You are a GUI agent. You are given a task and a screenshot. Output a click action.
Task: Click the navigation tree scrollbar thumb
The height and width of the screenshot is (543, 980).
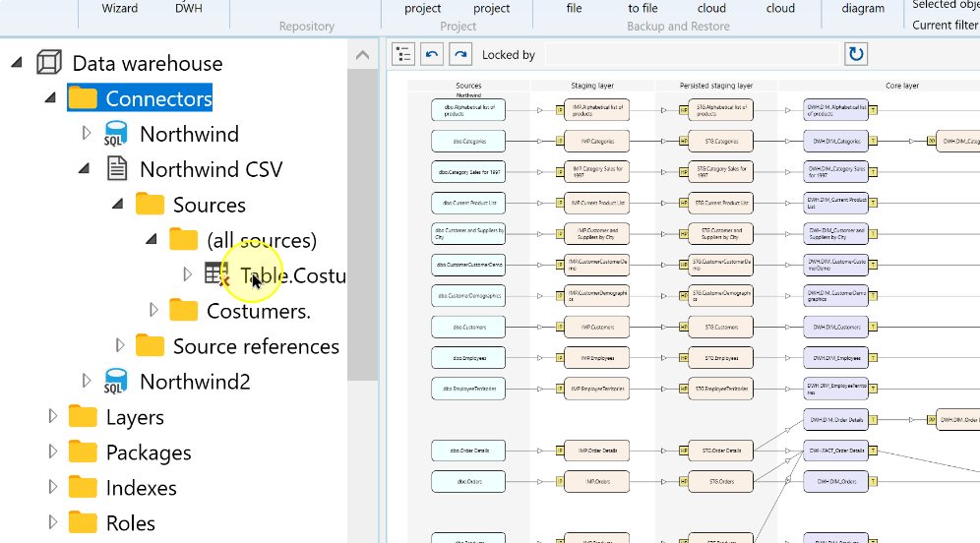pos(362,225)
